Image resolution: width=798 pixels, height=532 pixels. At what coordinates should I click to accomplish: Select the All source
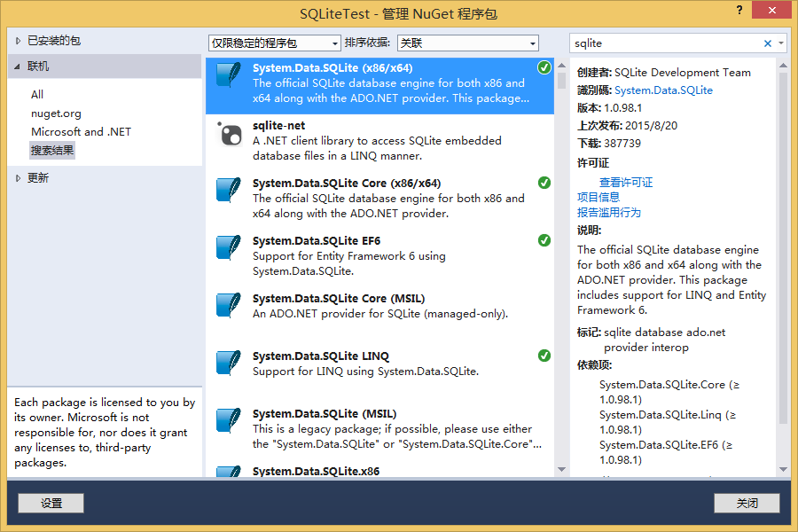(37, 95)
